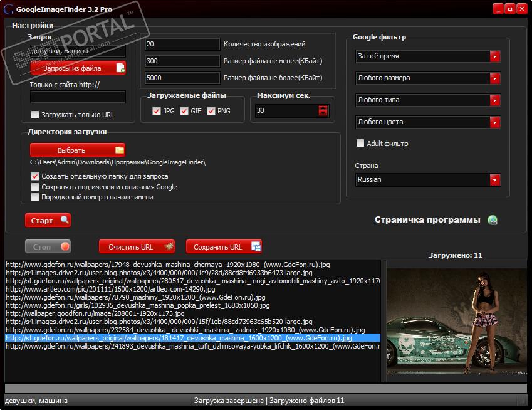Screen dimensions: 532x410
Task: Uncheck the PNG file type checkbox
Action: point(211,111)
